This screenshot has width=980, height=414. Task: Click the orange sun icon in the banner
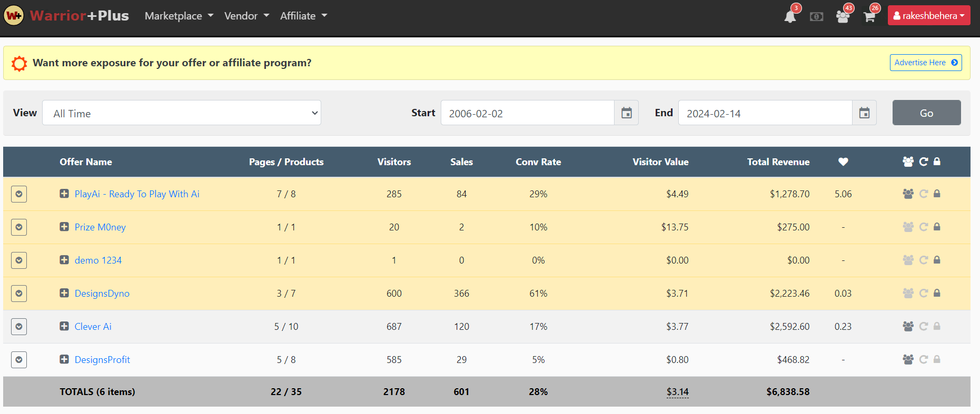tap(19, 63)
